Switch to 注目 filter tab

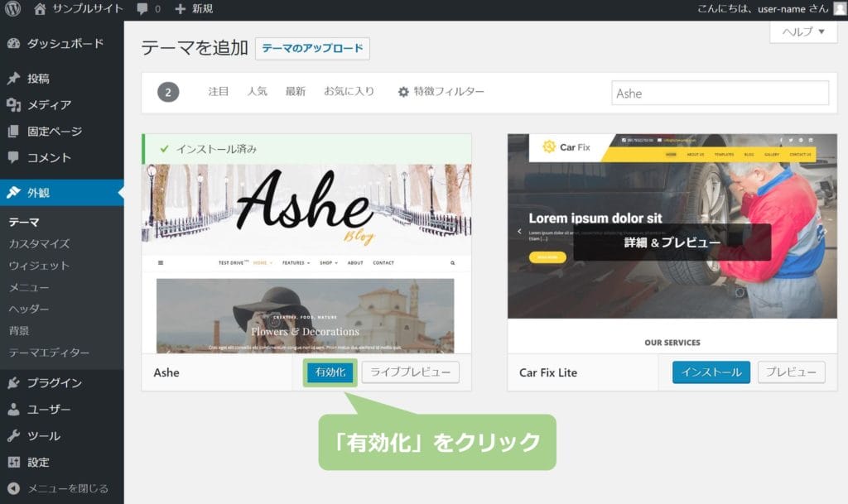[x=219, y=92]
